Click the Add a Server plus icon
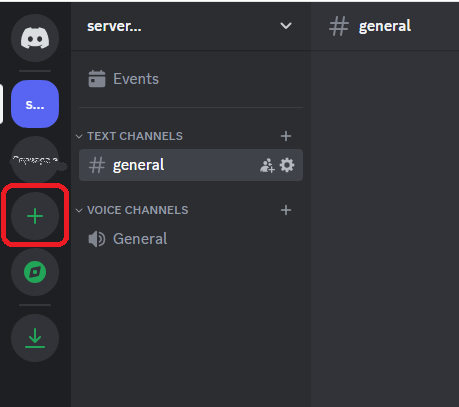The width and height of the screenshot is (459, 407). click(x=35, y=216)
